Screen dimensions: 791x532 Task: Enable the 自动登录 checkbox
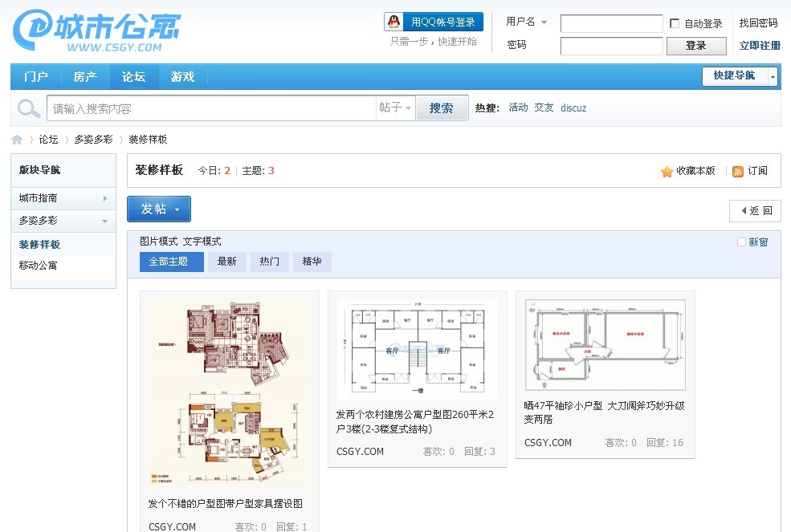[674, 23]
